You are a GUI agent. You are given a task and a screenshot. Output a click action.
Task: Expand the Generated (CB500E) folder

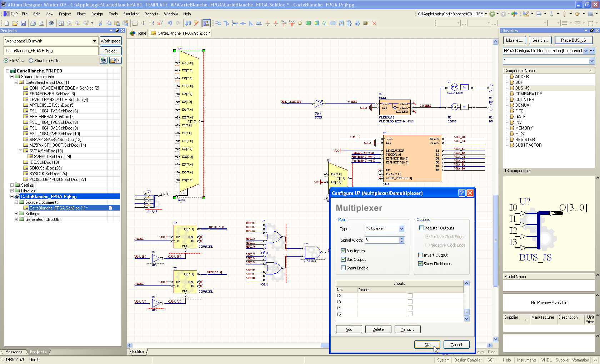pos(16,219)
